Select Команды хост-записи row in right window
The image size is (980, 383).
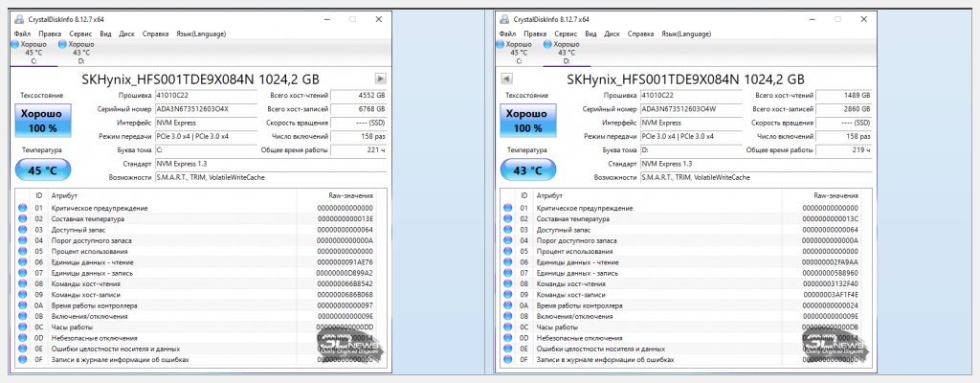pyautogui.click(x=681, y=295)
